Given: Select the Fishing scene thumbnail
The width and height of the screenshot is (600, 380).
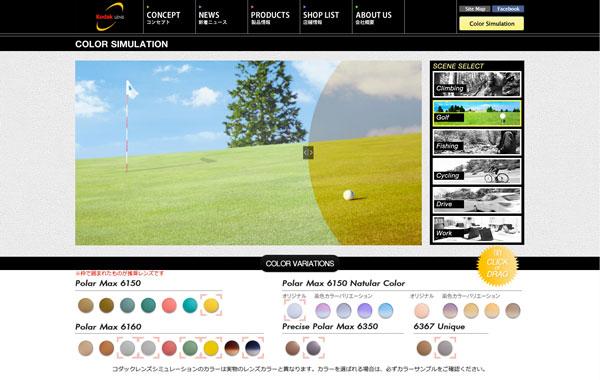Looking at the screenshot, I should [x=477, y=142].
